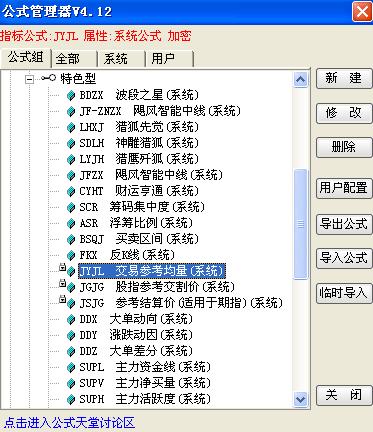Select SCR 筹码集中度 formula
The height and width of the screenshot is (432, 373).
[142, 208]
